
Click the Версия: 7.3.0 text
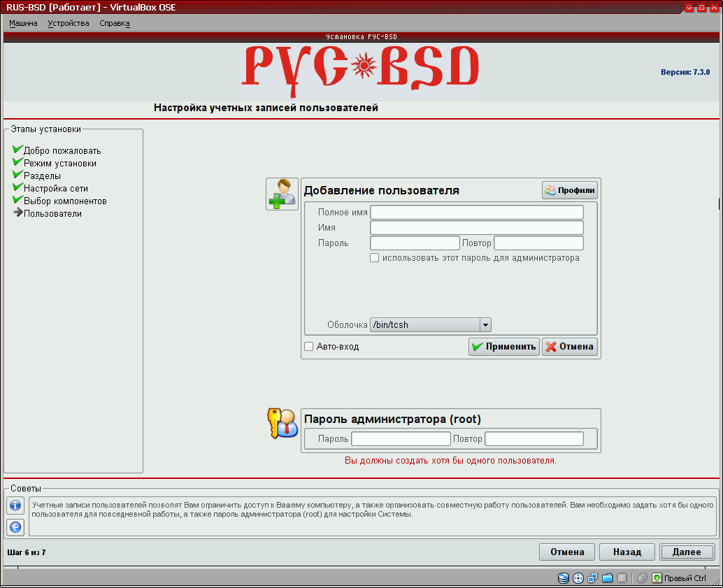[x=685, y=72]
